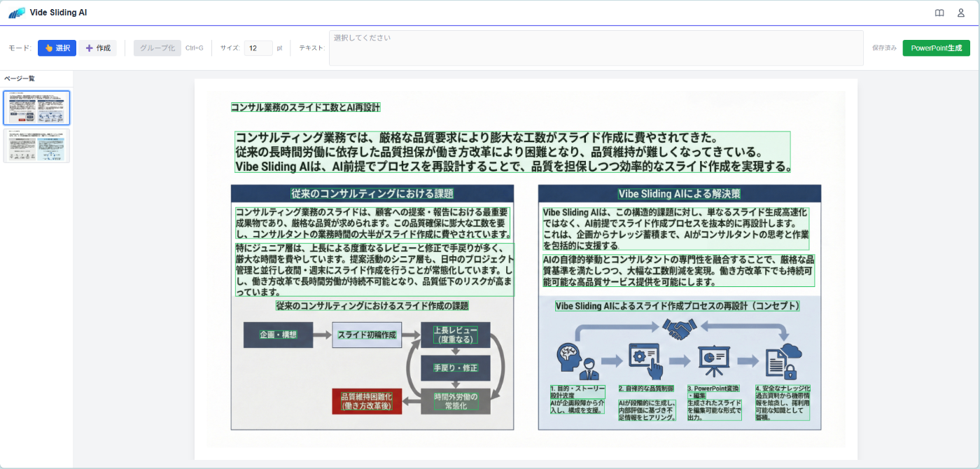Select the description text block below the caption 3. PowerPoint変換・編集
Image resolution: width=980 pixels, height=469 pixels.
(714, 410)
